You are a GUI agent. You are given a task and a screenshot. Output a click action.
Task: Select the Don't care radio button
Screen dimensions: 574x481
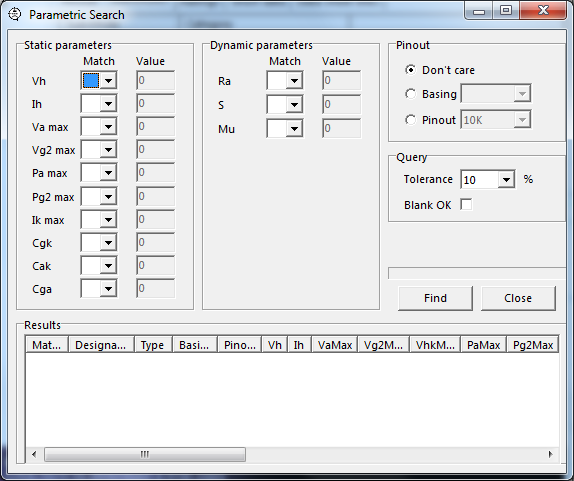[410, 70]
